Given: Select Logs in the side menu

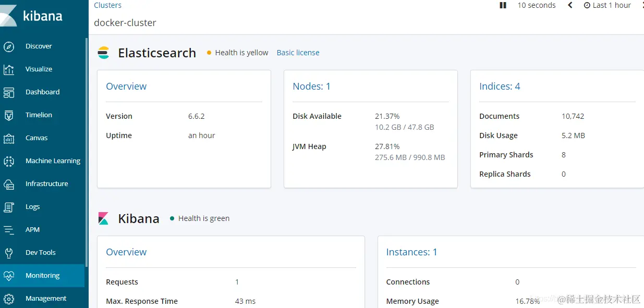Looking at the screenshot, I should (33, 207).
